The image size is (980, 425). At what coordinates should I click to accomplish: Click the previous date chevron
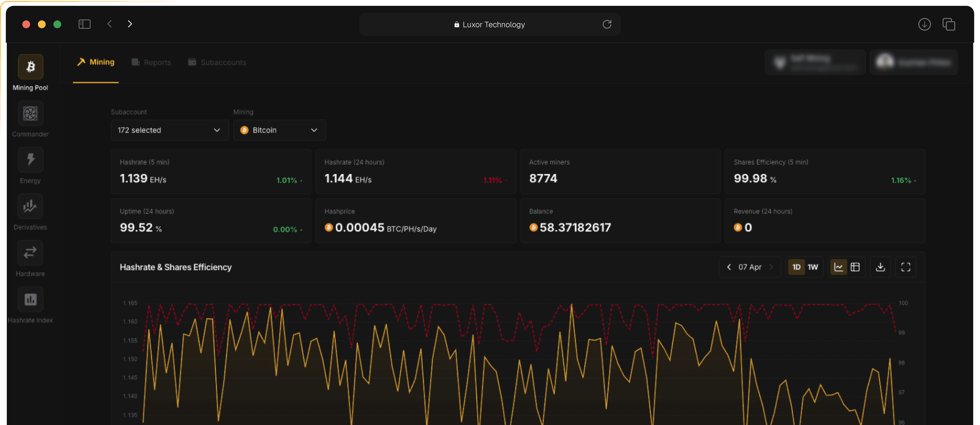point(729,267)
